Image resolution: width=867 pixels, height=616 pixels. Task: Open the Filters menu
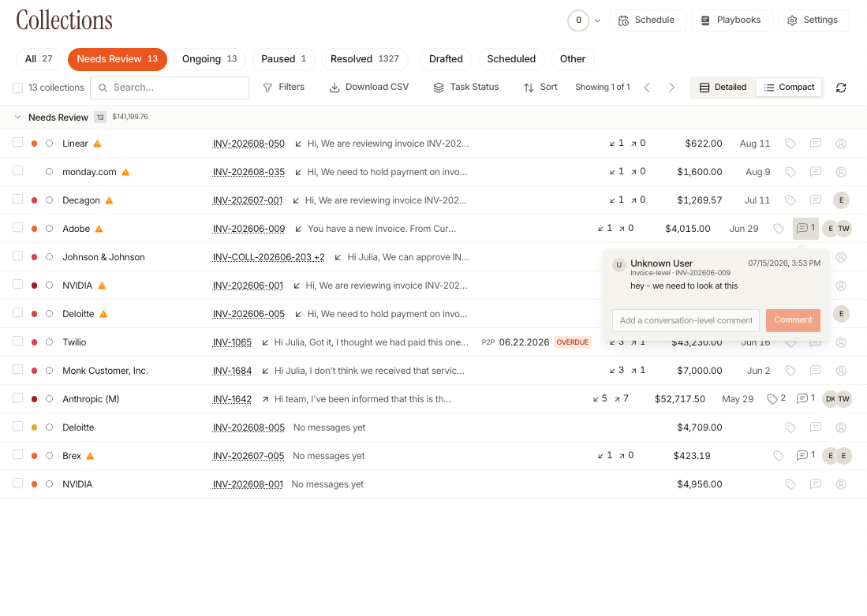[284, 88]
